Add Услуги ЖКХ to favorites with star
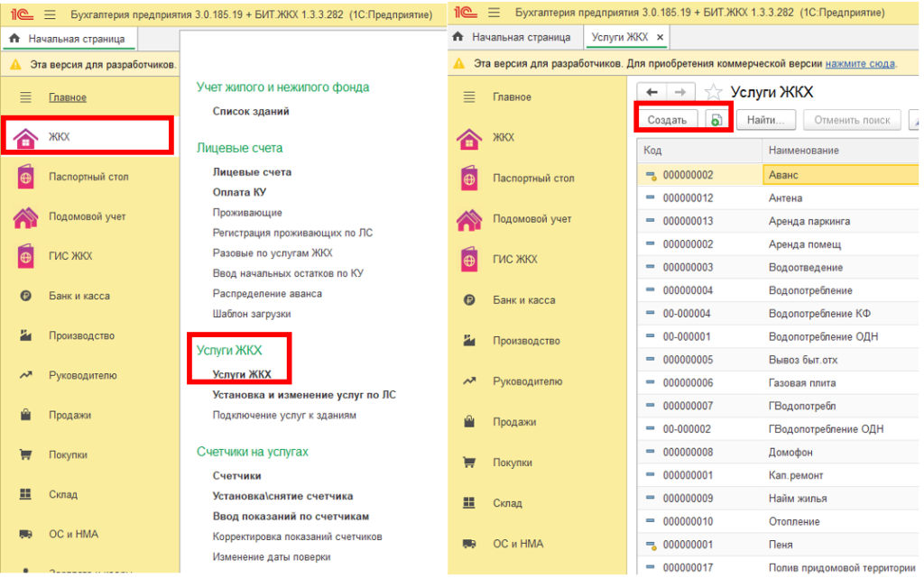This screenshot has height=578, width=924. pyautogui.click(x=713, y=92)
